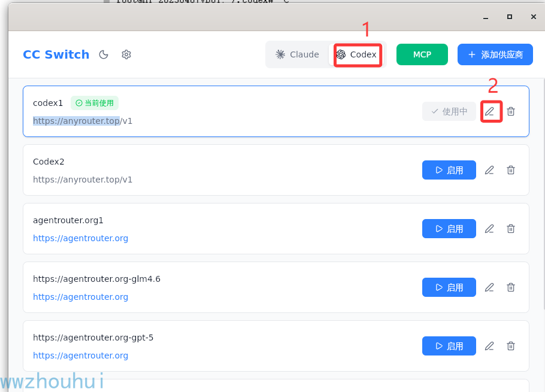The height and width of the screenshot is (392, 545).
Task: Toggle dark mode moon icon
Action: click(104, 54)
